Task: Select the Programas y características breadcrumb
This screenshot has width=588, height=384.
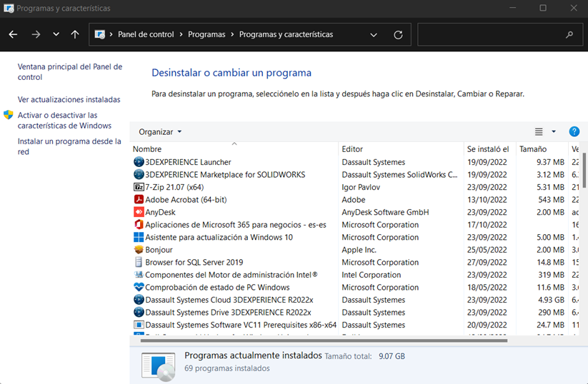Action: (x=286, y=34)
